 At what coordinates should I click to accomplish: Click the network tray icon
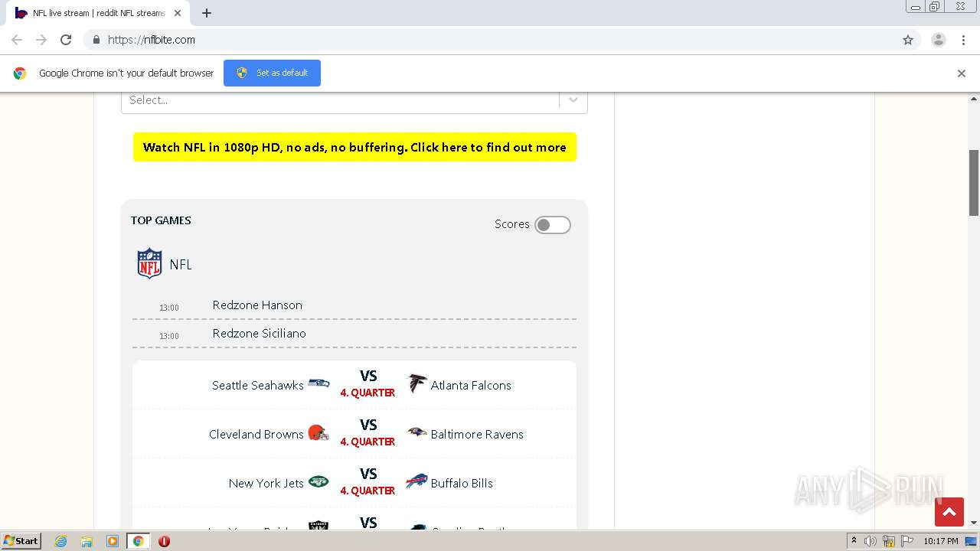(889, 541)
